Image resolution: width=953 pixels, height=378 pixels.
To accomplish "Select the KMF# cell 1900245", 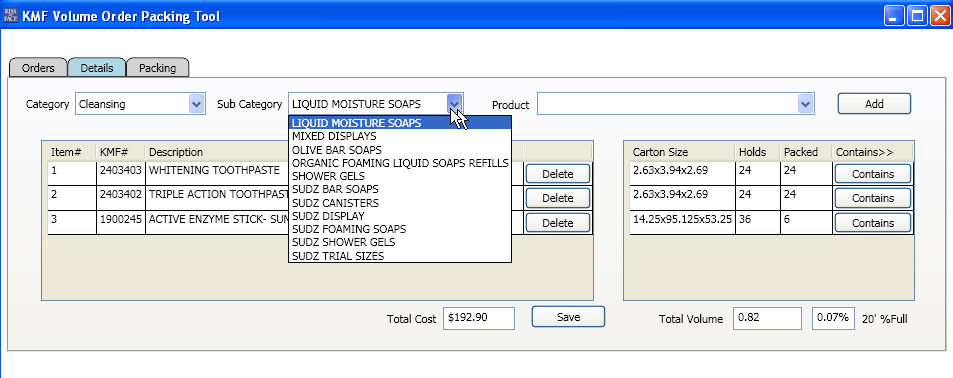I will (x=120, y=222).
